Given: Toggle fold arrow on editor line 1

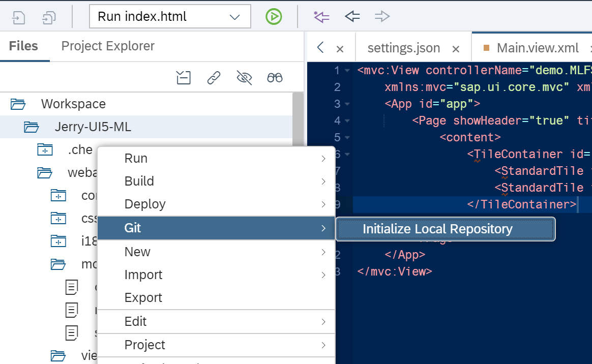Looking at the screenshot, I should 347,71.
